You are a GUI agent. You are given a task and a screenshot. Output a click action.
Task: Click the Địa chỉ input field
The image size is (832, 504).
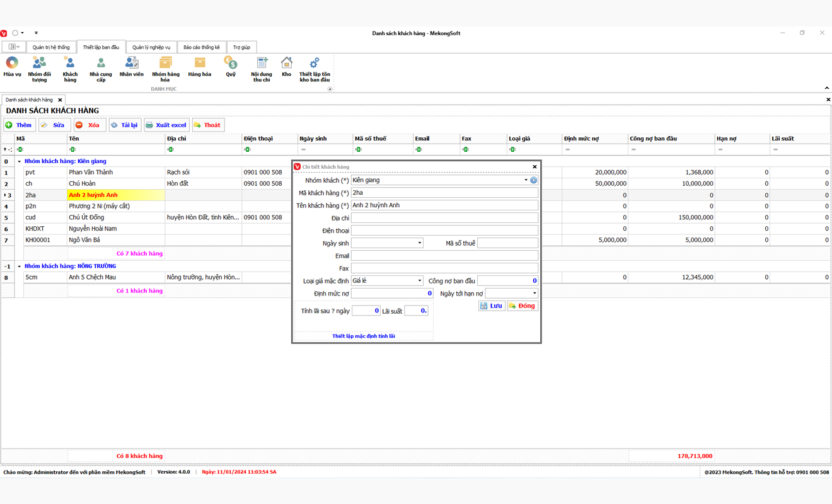point(444,218)
